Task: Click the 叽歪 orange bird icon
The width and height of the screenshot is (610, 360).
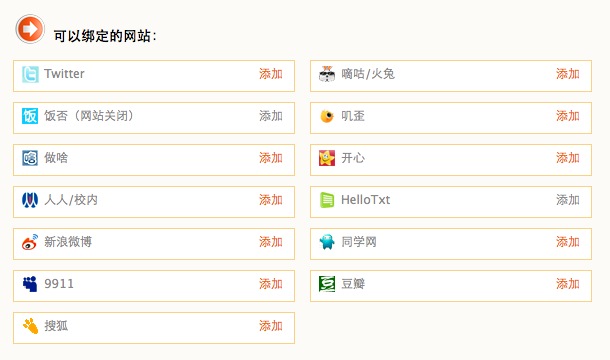Action: click(x=327, y=116)
